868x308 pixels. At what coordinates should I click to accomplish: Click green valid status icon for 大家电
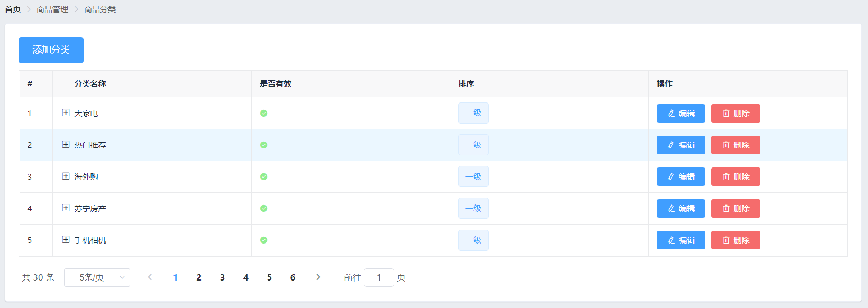tap(263, 114)
